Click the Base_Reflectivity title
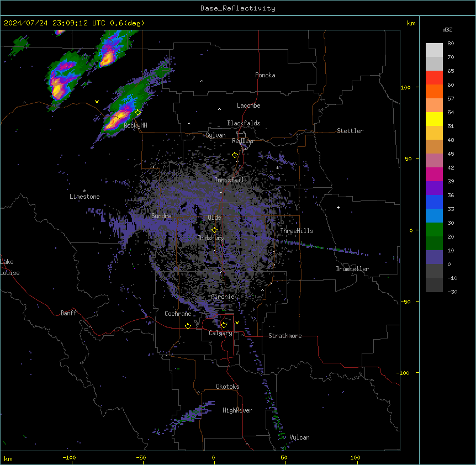Image resolution: width=476 pixels, height=465 pixels. click(x=238, y=8)
